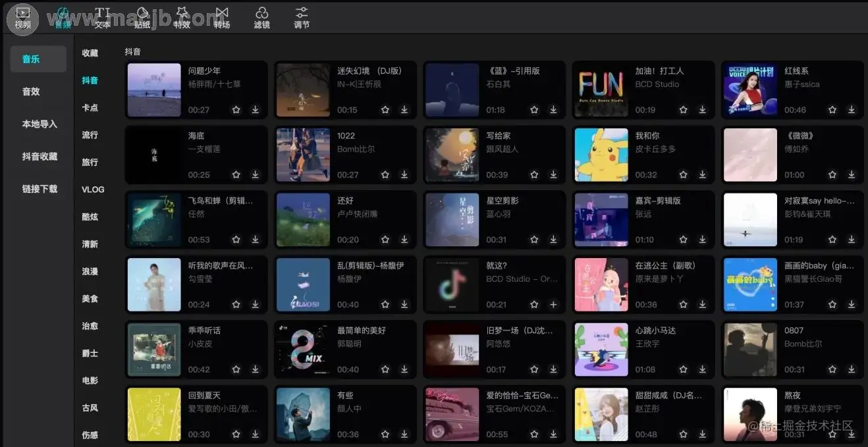The width and height of the screenshot is (868, 447).
Task: Play the 我和你 Pikachu cover thumbnail
Action: (601, 155)
